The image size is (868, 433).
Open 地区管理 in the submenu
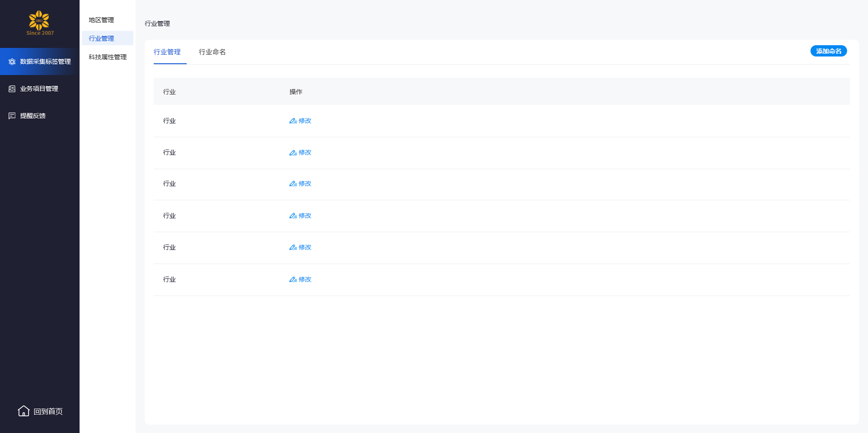point(101,20)
